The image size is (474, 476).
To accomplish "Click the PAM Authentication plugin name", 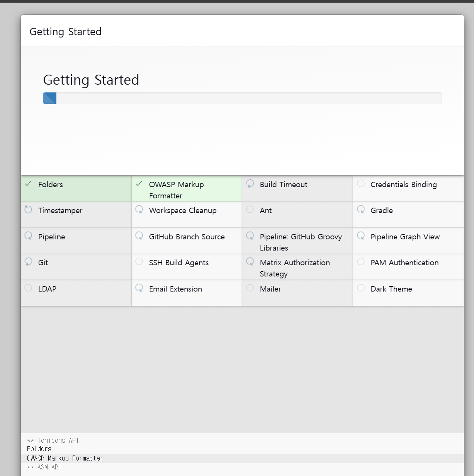I will (404, 263).
